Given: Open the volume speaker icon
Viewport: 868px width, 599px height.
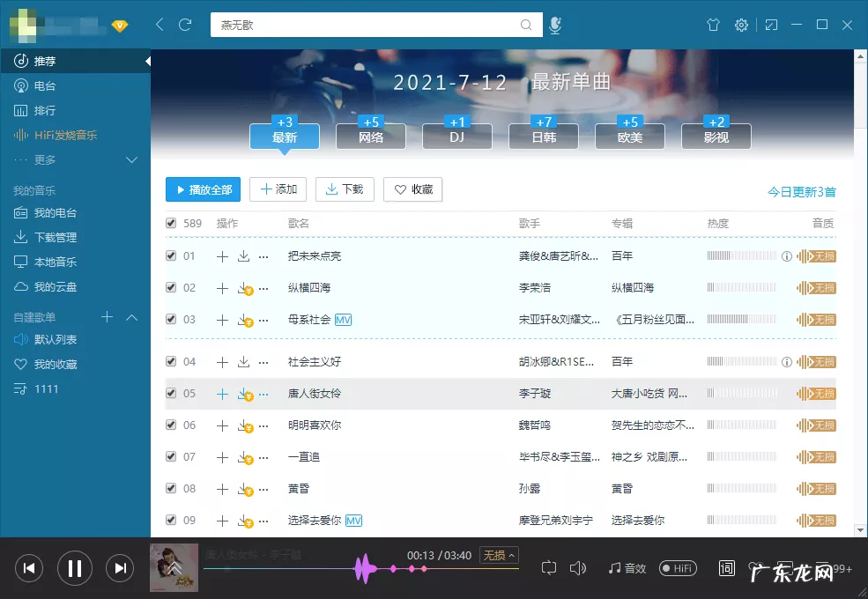Looking at the screenshot, I should 577,568.
